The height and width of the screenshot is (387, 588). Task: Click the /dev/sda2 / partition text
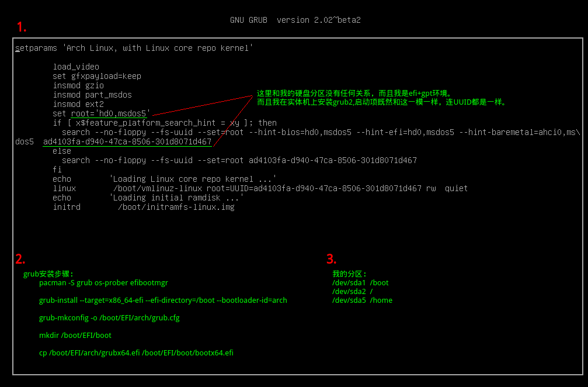coord(353,292)
